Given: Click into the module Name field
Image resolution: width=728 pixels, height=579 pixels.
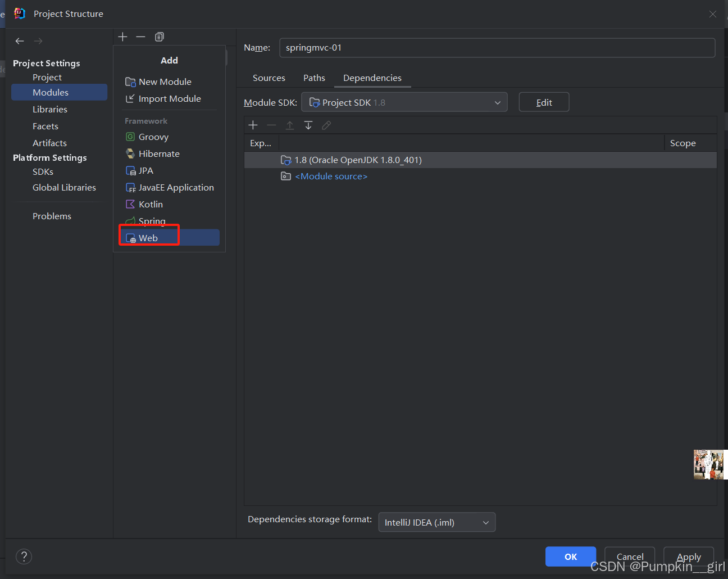Looking at the screenshot, I should point(497,48).
